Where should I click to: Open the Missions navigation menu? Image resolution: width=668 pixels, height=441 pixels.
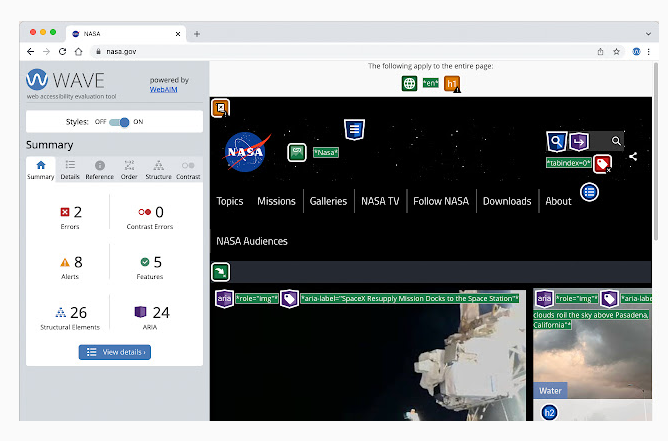[276, 201]
